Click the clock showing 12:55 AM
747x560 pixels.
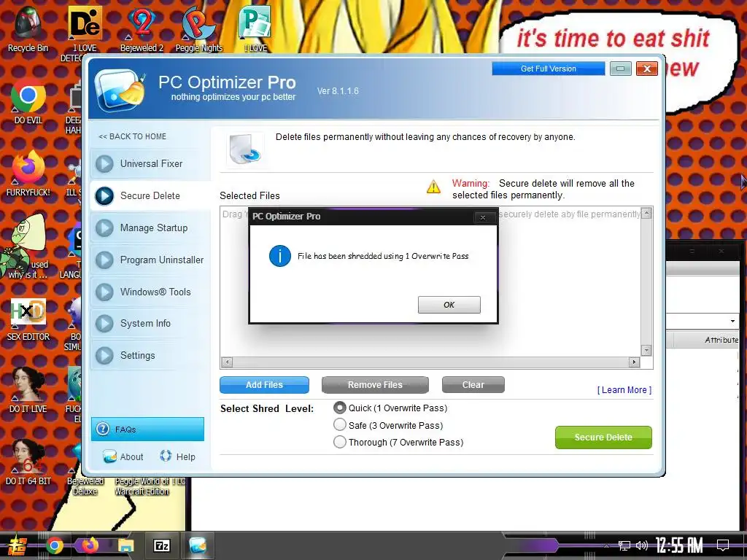[x=679, y=545]
